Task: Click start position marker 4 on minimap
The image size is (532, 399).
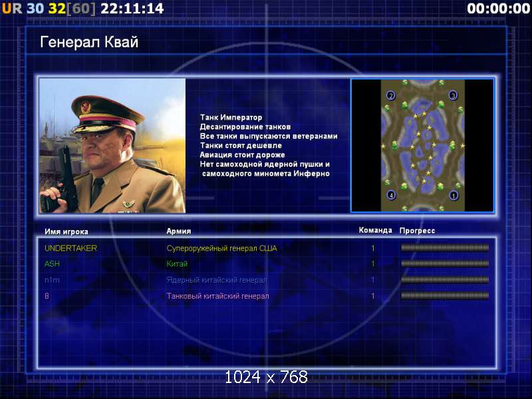Action: (x=391, y=195)
